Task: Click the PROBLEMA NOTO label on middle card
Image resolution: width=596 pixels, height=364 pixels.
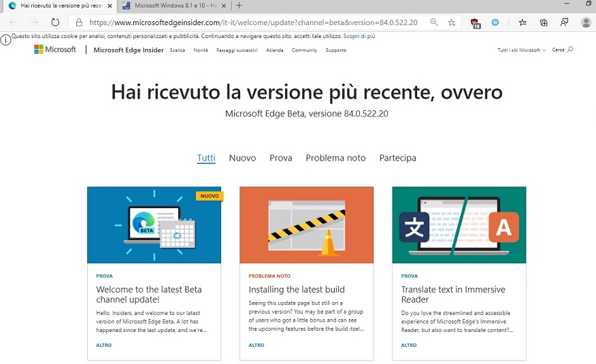Action: pyautogui.click(x=269, y=276)
